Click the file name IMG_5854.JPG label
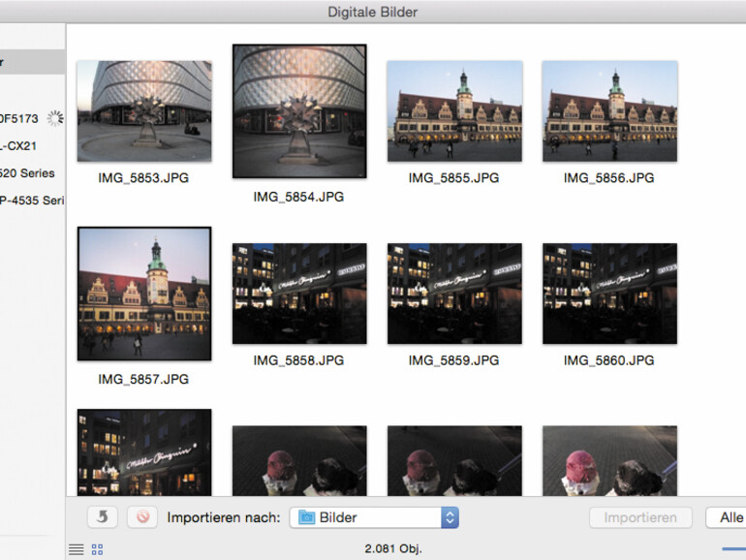This screenshot has width=746, height=560. click(x=298, y=197)
